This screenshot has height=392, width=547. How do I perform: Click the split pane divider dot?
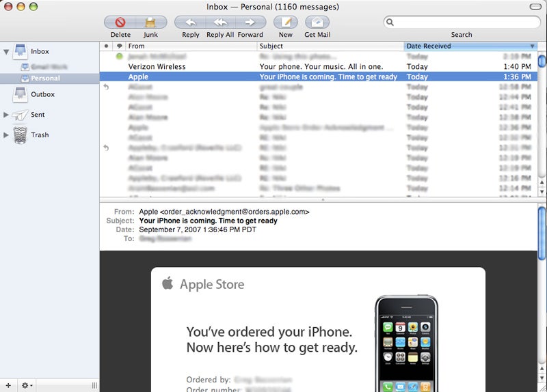[323, 199]
